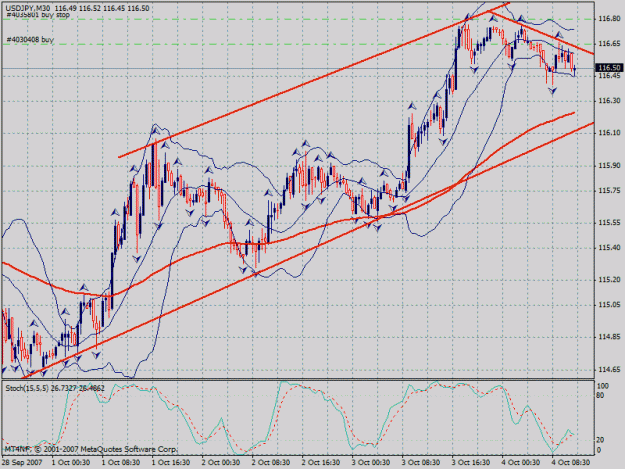
Task: Click the 115.40 price scale label
Action: point(609,247)
